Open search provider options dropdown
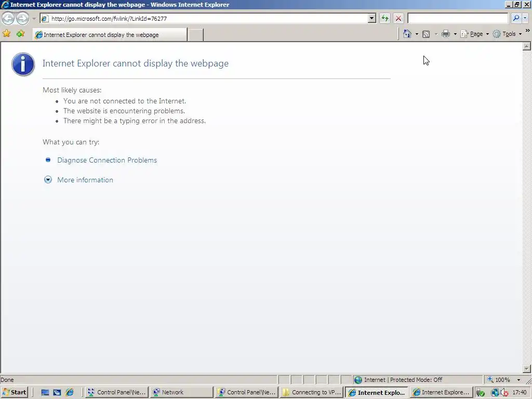Viewport: 532px width, 399px height. (x=525, y=18)
